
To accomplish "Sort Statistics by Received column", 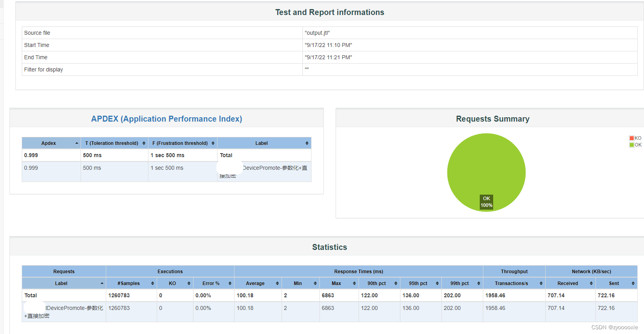I will click(571, 283).
